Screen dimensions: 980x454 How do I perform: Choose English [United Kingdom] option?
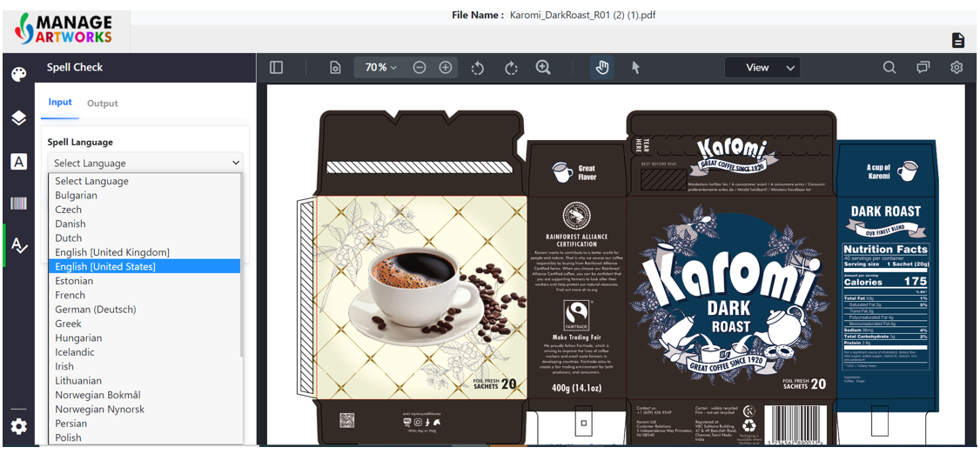tap(144, 252)
